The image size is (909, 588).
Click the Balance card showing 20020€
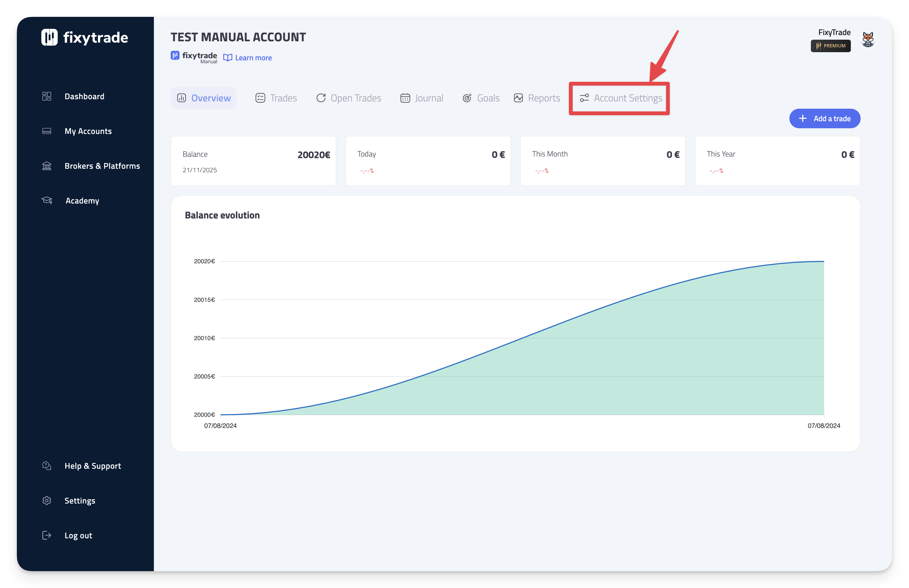[x=253, y=161]
